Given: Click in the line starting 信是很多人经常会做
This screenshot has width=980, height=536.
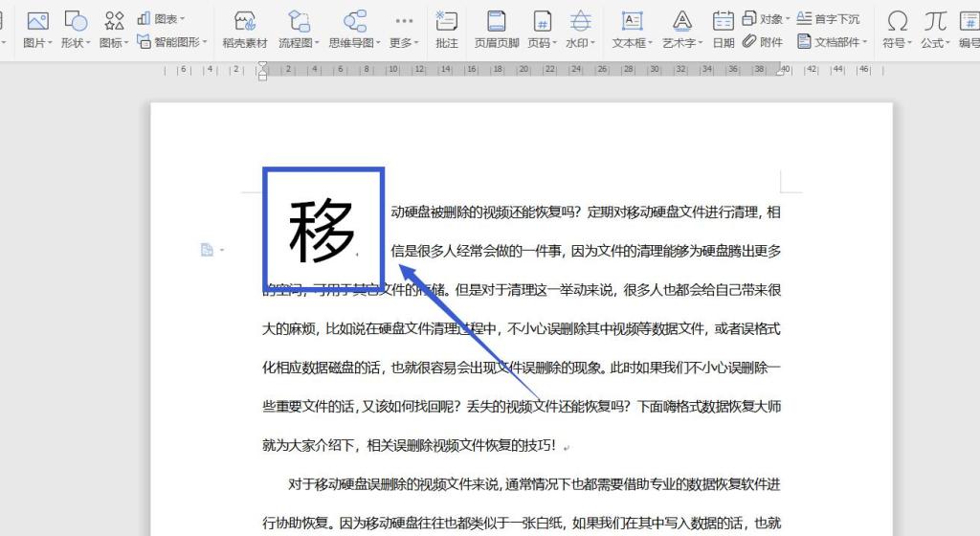Looking at the screenshot, I should click(586, 251).
